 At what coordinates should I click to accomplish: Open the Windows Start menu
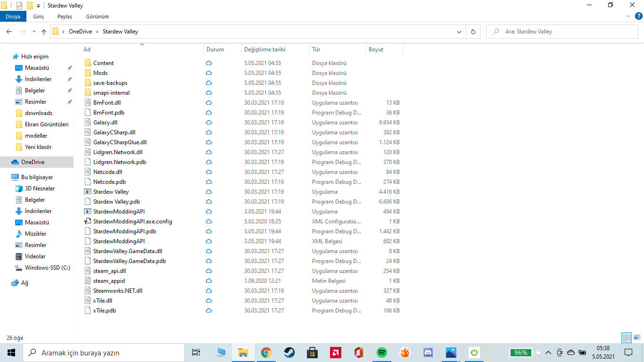(11, 353)
